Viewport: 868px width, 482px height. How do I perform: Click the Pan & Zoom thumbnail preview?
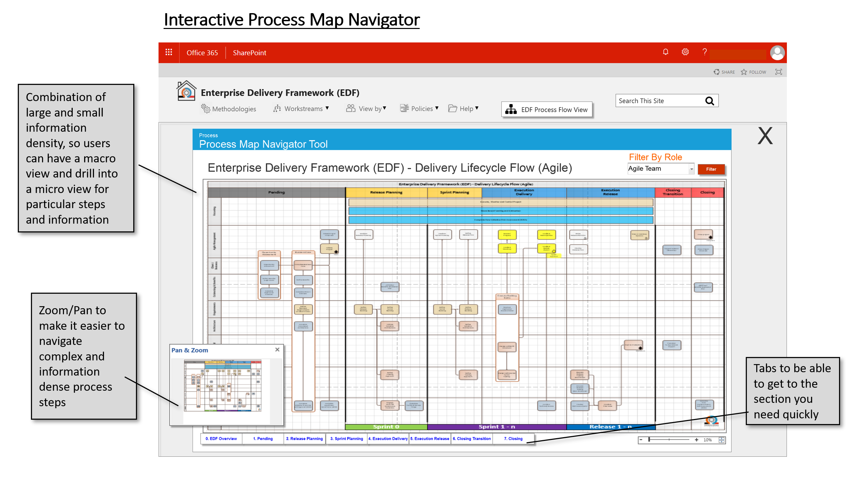pyautogui.click(x=223, y=386)
